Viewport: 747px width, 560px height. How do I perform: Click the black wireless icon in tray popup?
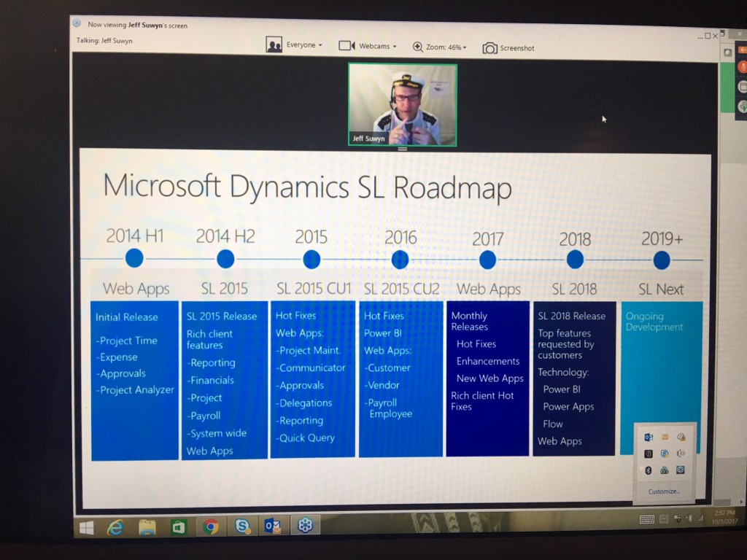tap(649, 454)
